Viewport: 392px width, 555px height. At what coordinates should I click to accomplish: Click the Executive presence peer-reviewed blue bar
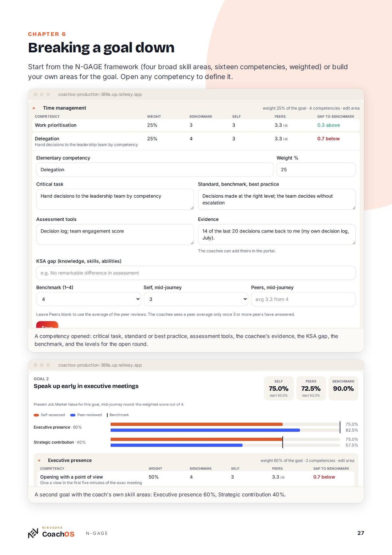(205, 430)
